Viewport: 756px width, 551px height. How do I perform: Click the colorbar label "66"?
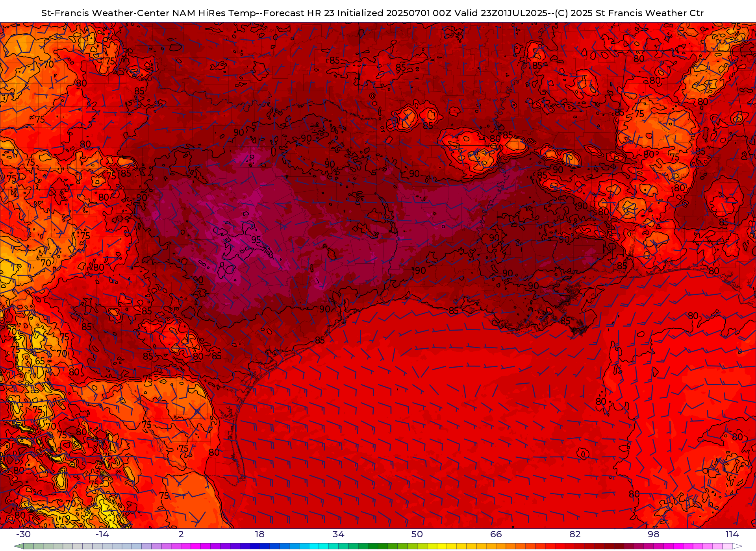point(496,534)
